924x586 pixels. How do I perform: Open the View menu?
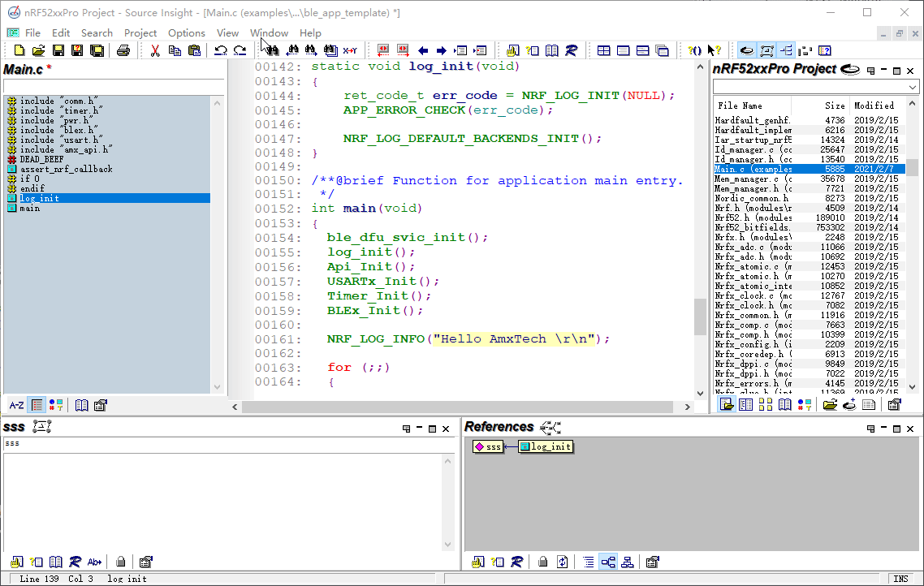point(227,33)
